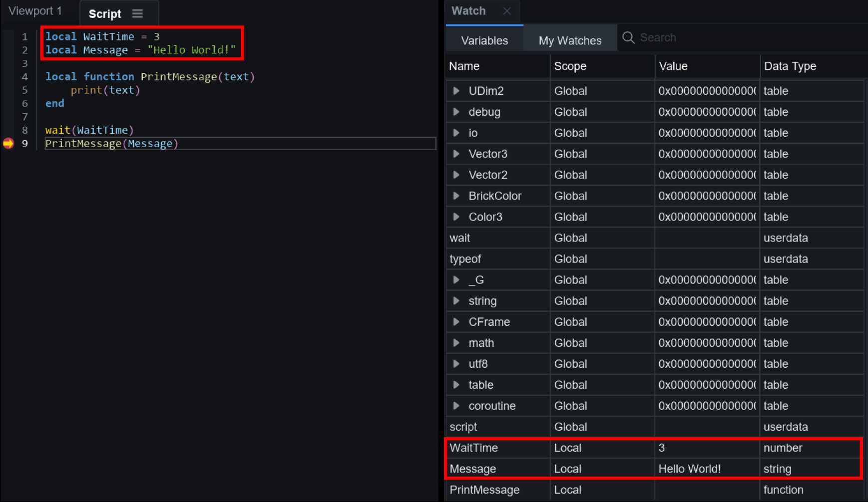Expand the Vector3 entry

click(456, 154)
